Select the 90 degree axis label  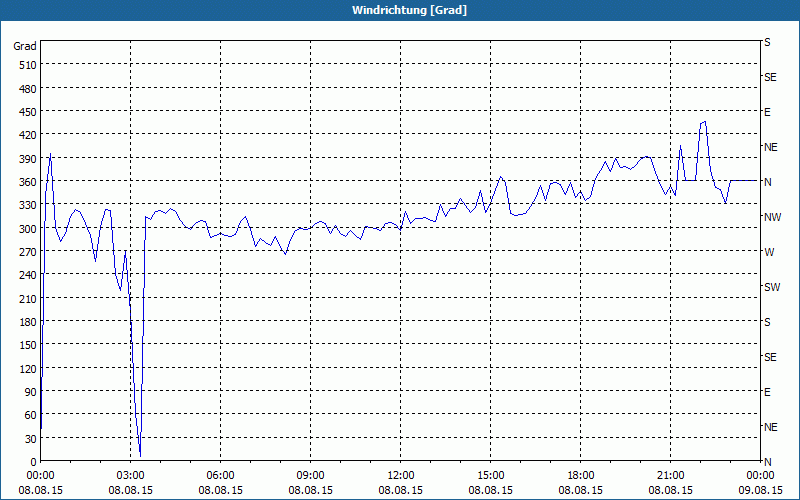pyautogui.click(x=31, y=392)
